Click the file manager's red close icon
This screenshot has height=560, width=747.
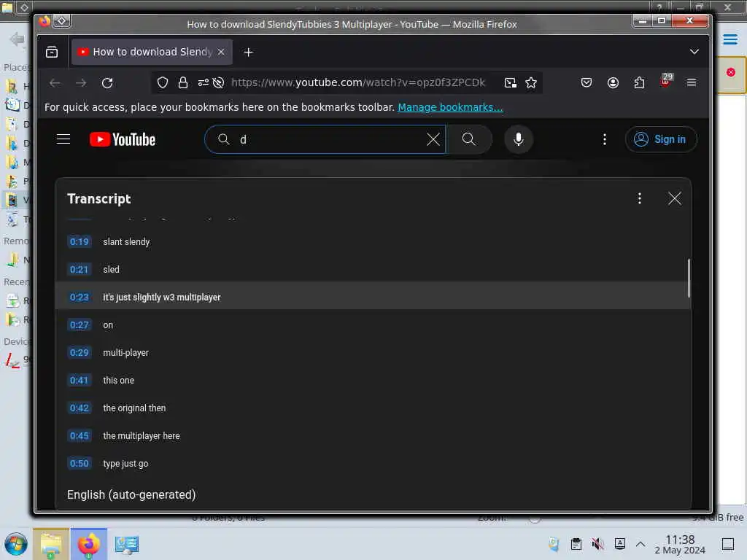click(x=731, y=72)
